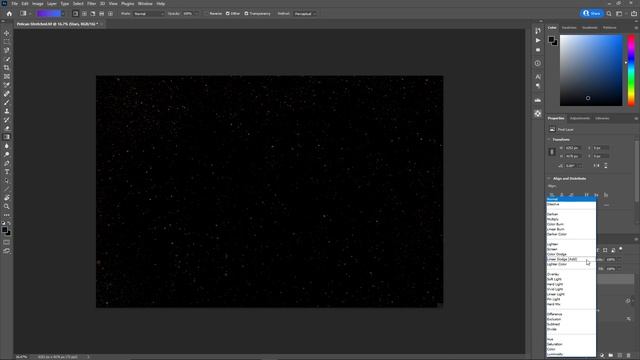Image resolution: width=640 pixels, height=360 pixels.
Task: Select the Brush tool
Action: click(x=7, y=102)
